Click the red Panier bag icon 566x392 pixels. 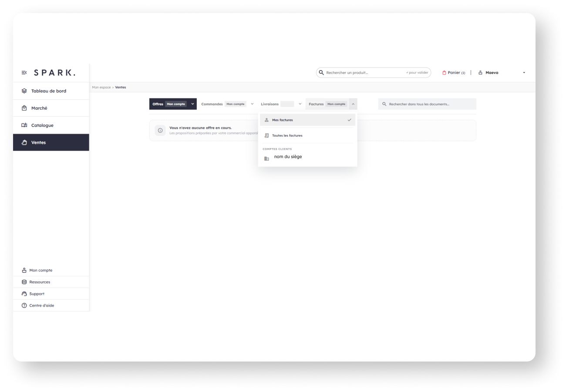tap(444, 73)
